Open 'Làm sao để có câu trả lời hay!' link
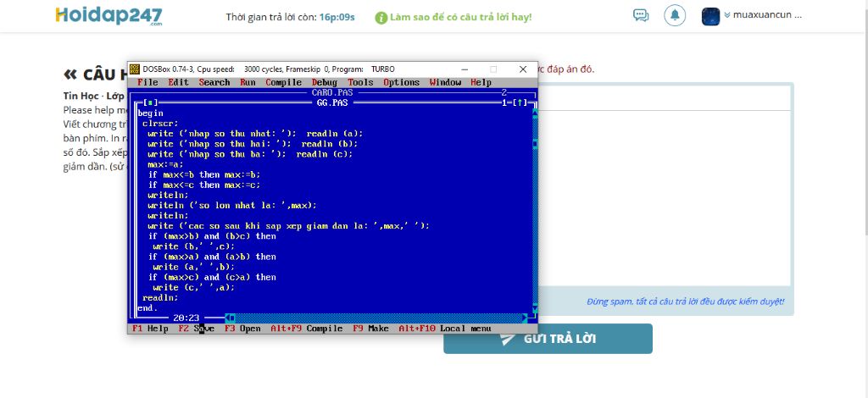 pyautogui.click(x=460, y=17)
